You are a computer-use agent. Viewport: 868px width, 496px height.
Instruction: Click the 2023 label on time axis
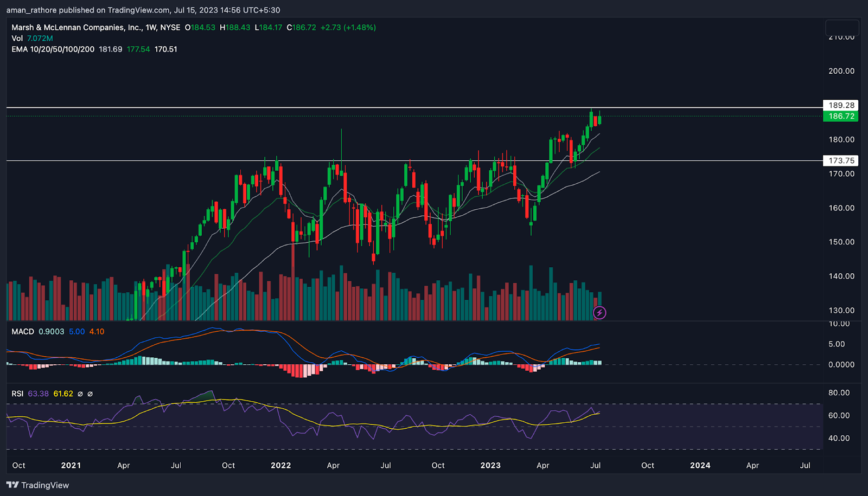coord(490,465)
